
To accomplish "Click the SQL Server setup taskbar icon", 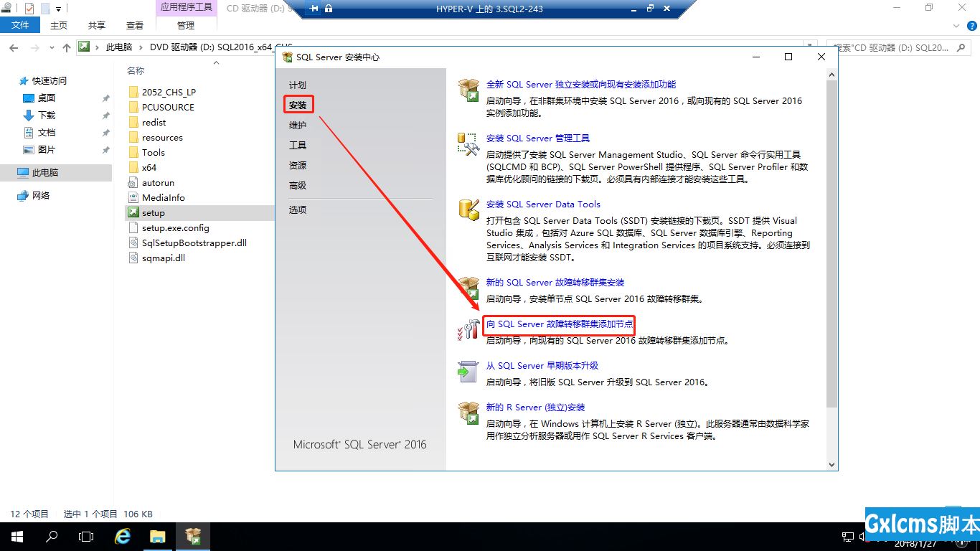I will 193,536.
